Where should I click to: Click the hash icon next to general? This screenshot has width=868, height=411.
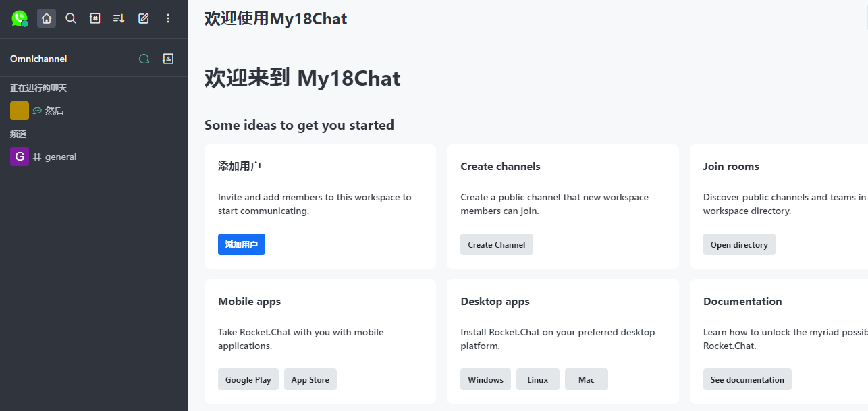click(37, 157)
